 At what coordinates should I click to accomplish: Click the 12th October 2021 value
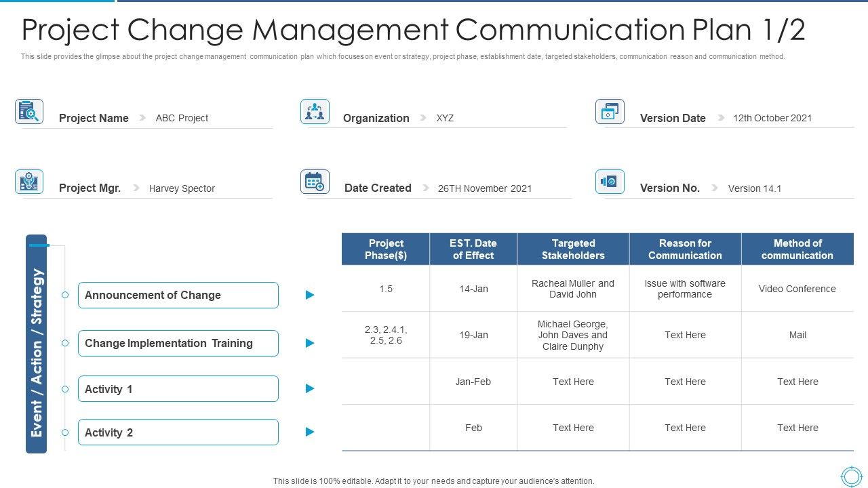[772, 118]
